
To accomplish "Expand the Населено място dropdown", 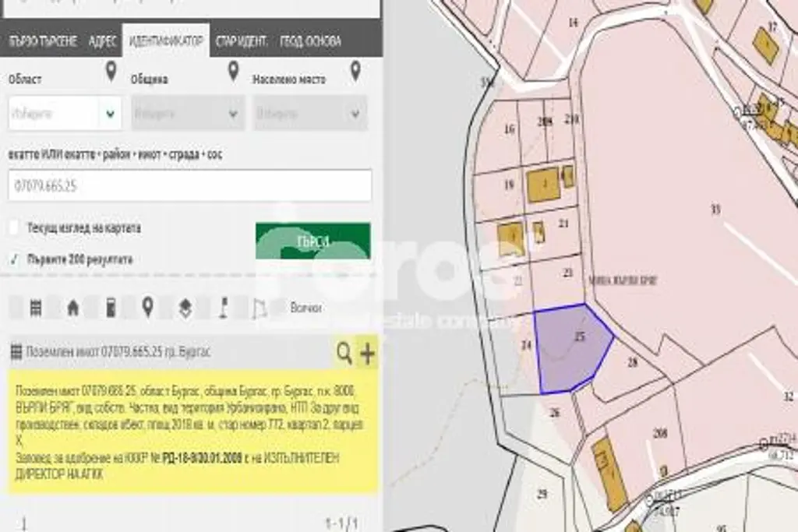I will 310,114.
